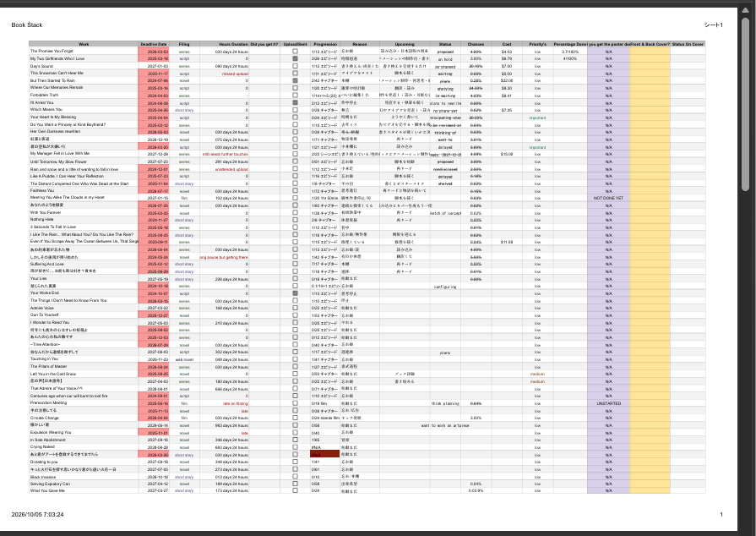This screenshot has height=536, width=756.
Task: Select the Book Stack page header title
Action: [x=27, y=25]
